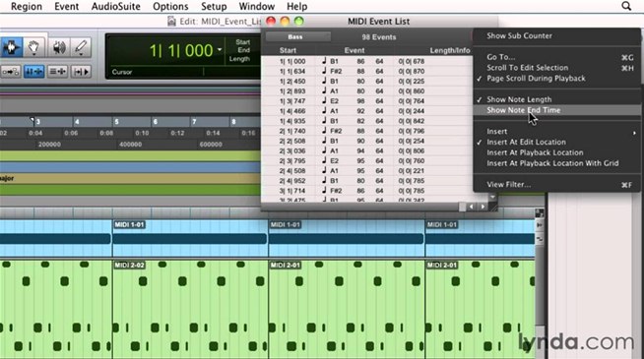Select the second MIDI 1-01 clip
Image resolution: width=644 pixels, height=359 pixels.
[x=346, y=238]
